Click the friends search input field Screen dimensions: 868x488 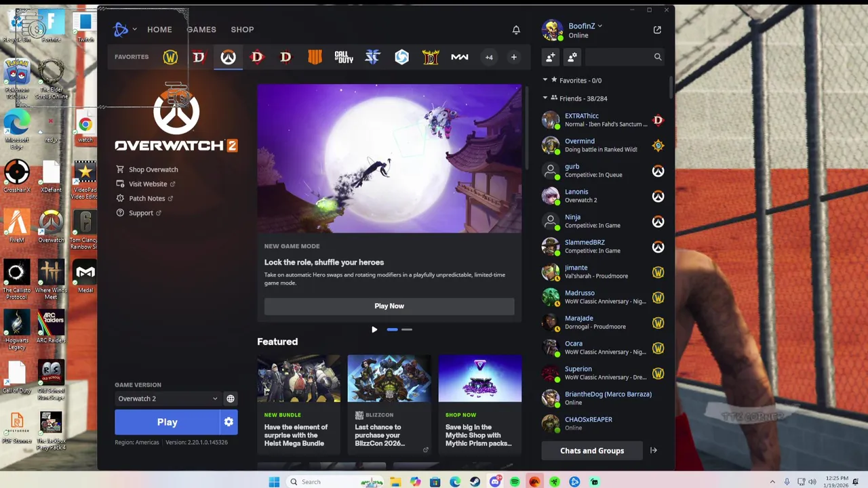[617, 58]
